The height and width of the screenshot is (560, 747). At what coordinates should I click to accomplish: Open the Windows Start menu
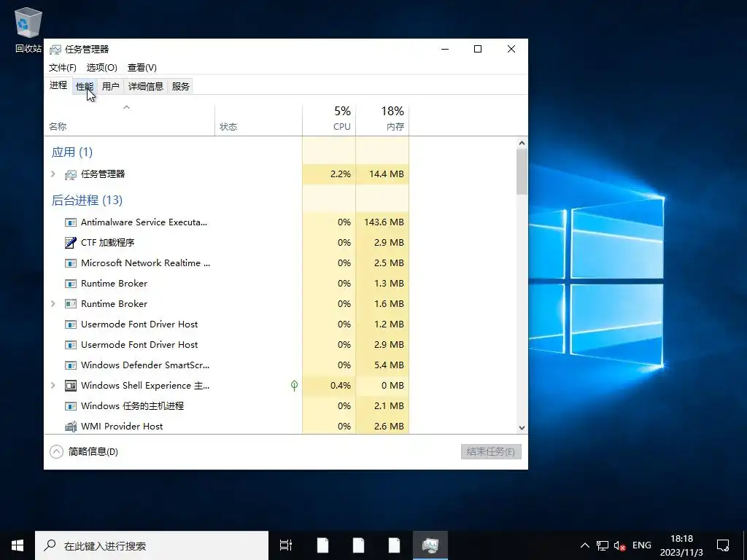tap(18, 545)
